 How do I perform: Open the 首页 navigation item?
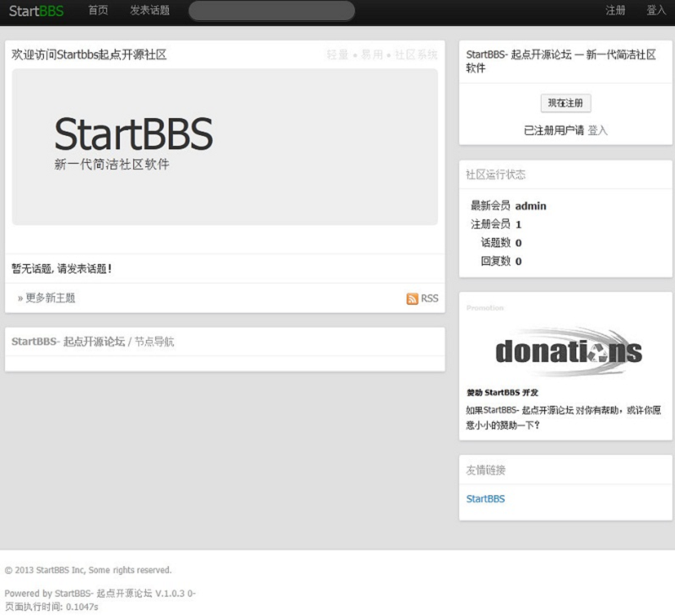click(98, 11)
